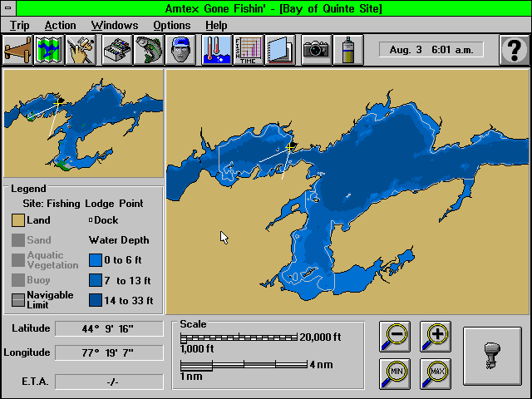Start the outboard motor button
Viewport: 532px width, 399px height.
pos(492,356)
